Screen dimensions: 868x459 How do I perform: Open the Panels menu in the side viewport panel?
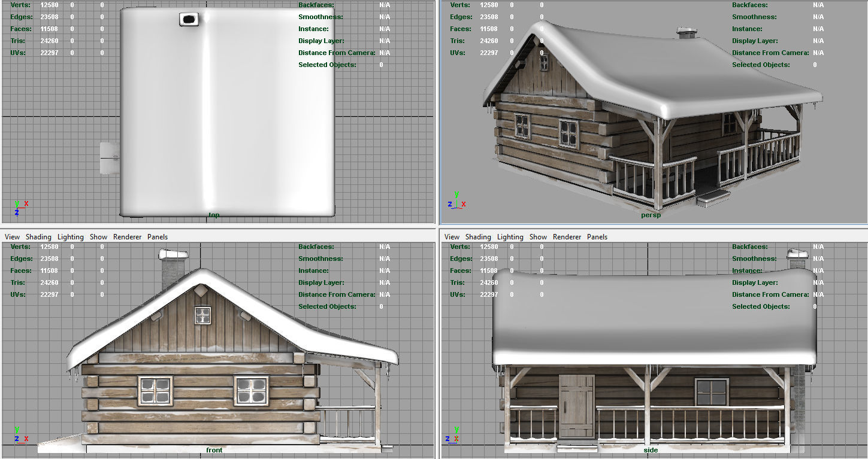[597, 237]
